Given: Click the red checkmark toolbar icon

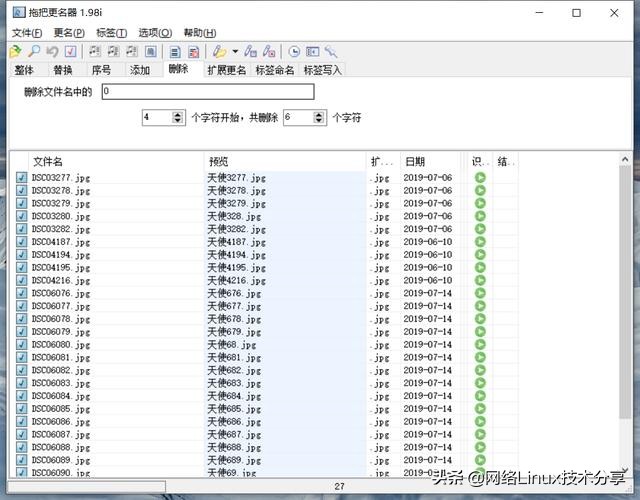Looking at the screenshot, I should click(70, 51).
